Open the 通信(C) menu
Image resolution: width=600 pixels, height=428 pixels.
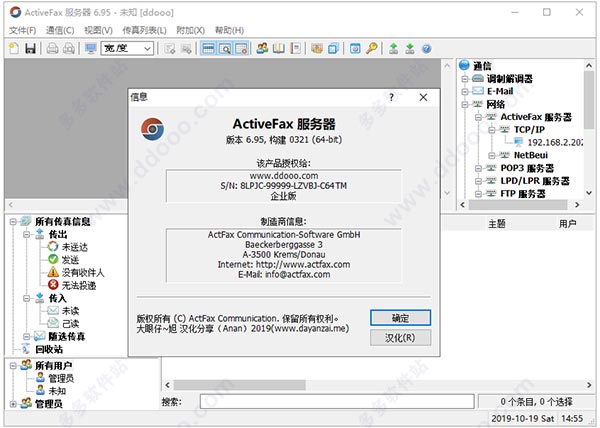pos(60,30)
